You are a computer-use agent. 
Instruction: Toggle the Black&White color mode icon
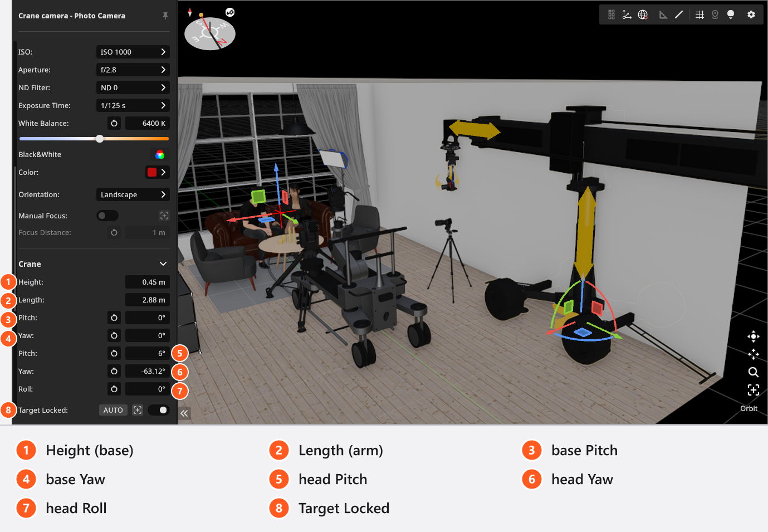(160, 154)
